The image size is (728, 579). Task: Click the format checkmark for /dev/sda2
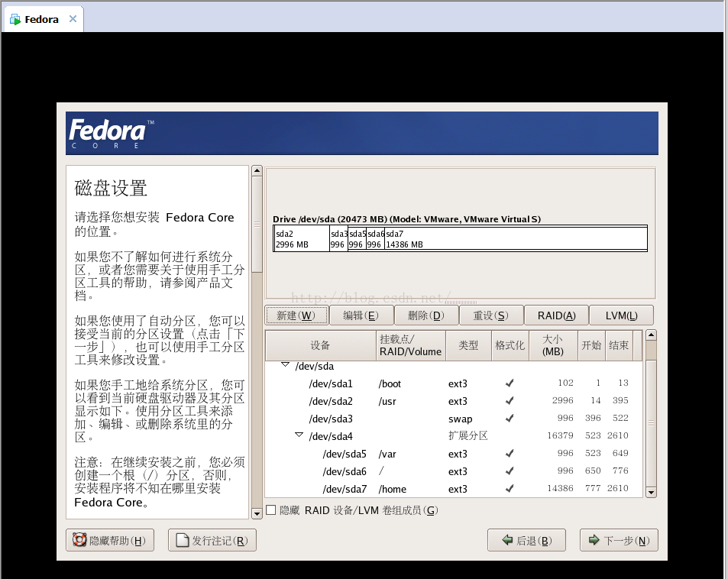(510, 400)
